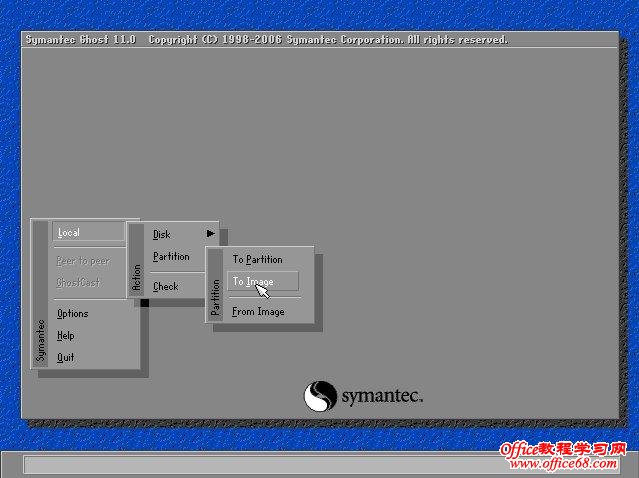This screenshot has height=478, width=639.
Task: Click the grayed Peer to peer entry
Action: [x=83, y=261]
